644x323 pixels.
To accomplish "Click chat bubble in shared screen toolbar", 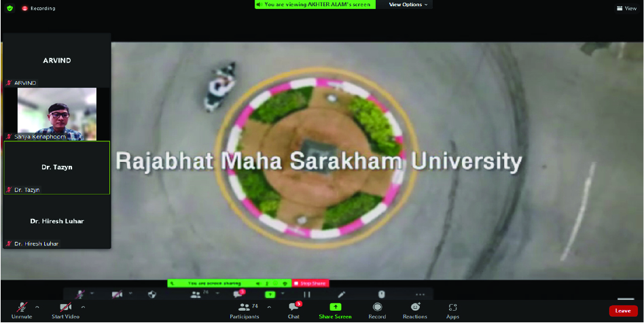I will coord(238,294).
